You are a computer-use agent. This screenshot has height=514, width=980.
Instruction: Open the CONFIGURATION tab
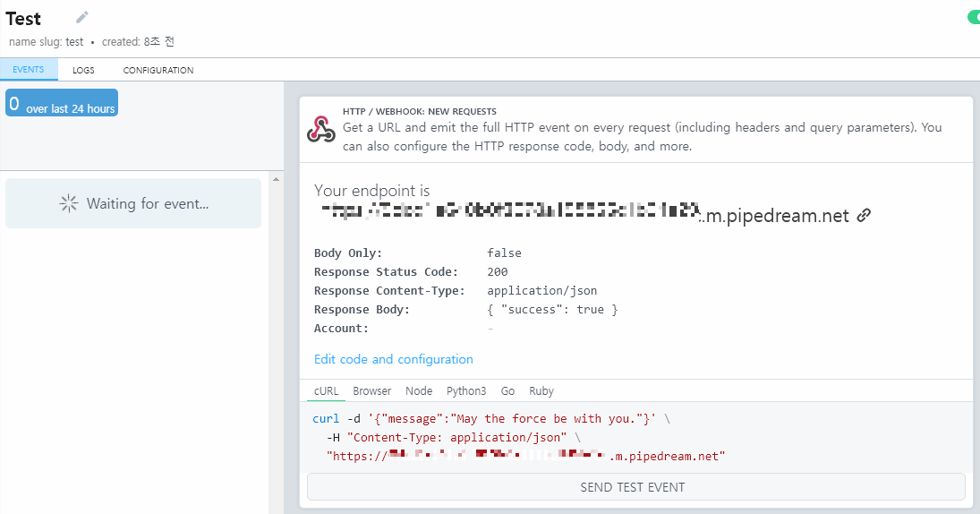click(158, 70)
